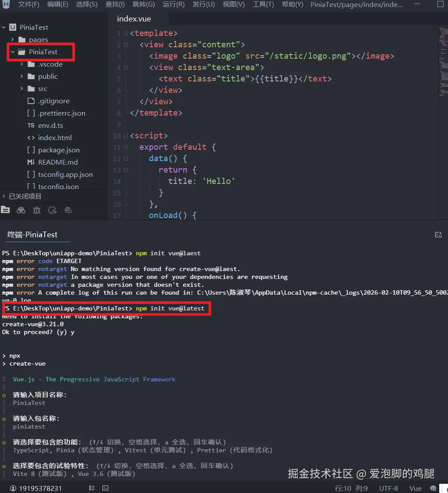Open README.md in the project tree
This screenshot has height=493, width=448.
58,162
